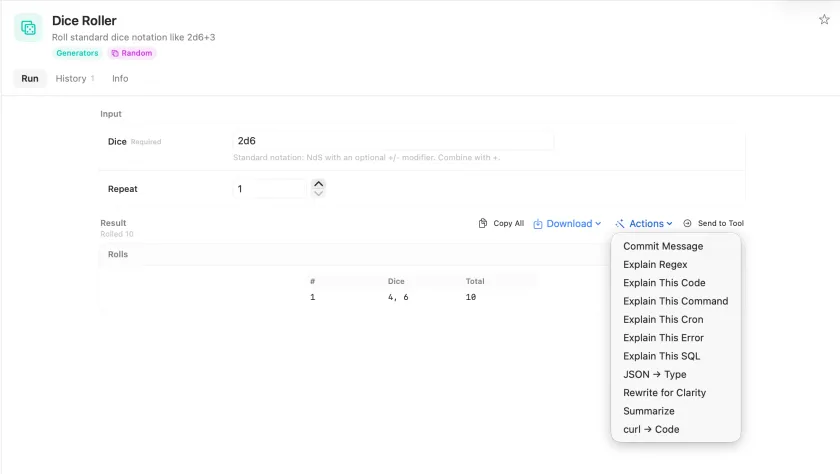
Task: Increase the Repeat value with up arrow
Action: tap(319, 184)
